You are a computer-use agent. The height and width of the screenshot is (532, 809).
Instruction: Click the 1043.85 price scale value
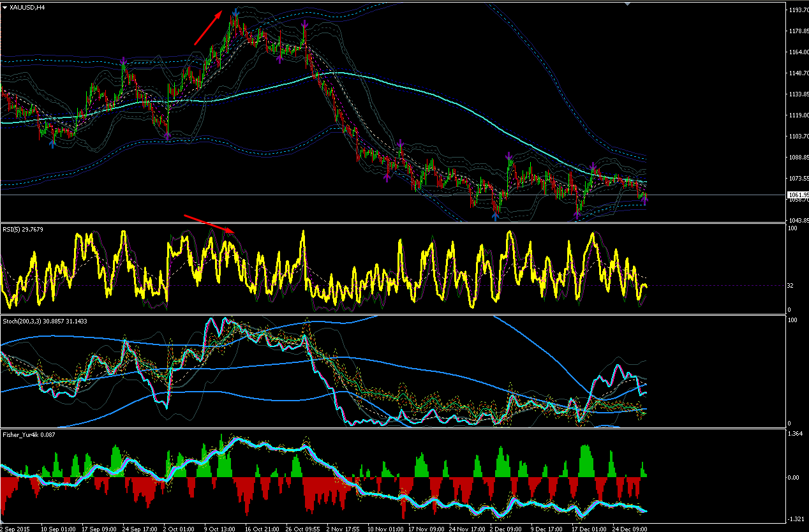click(x=798, y=220)
